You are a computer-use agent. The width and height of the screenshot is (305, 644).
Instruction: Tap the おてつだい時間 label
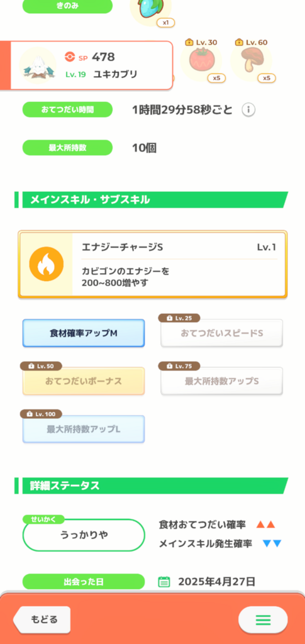click(x=67, y=110)
